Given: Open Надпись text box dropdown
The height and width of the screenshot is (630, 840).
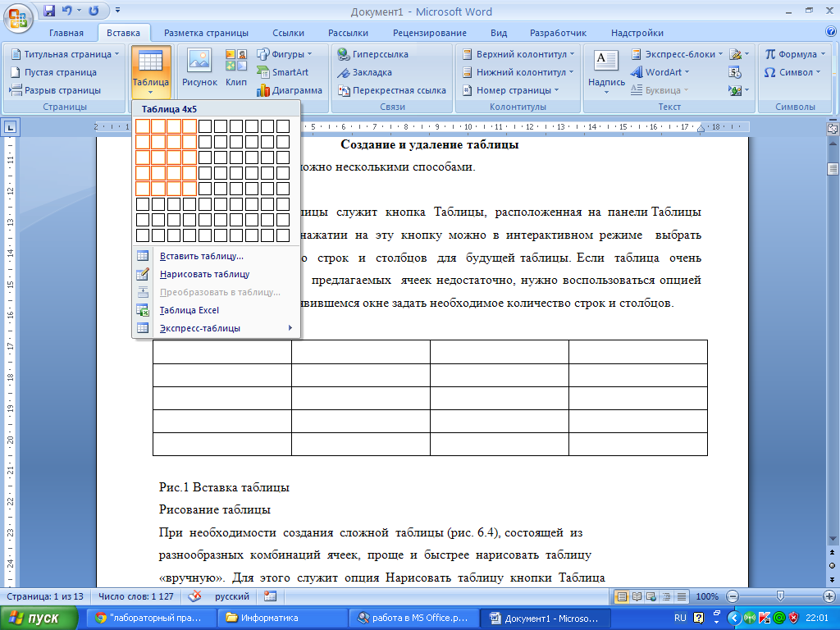Looking at the screenshot, I should 606,72.
